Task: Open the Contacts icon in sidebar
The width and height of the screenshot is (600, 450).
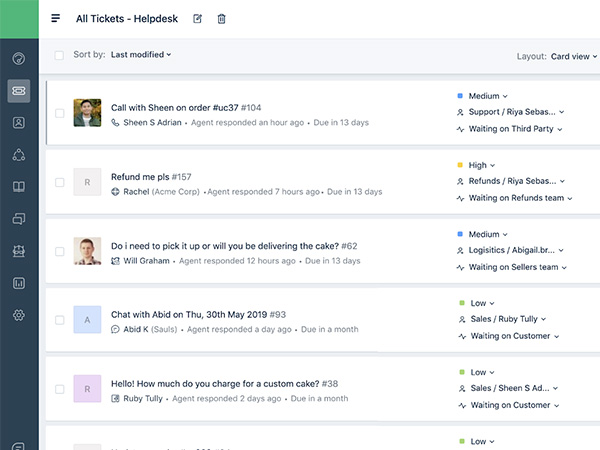Action: pyautogui.click(x=19, y=122)
